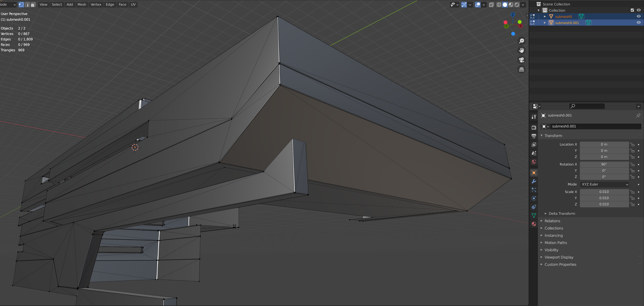Hide submesh0 in viewport
This screenshot has width=644, height=306.
pos(639,17)
